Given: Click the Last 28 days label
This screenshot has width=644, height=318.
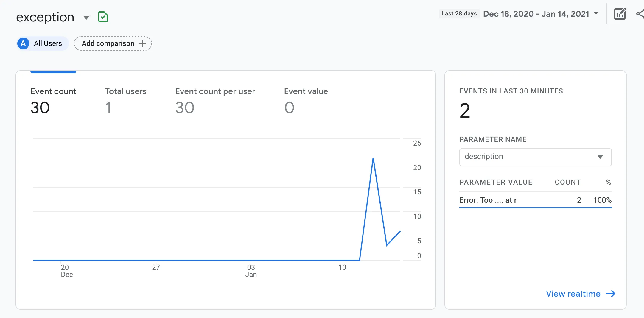Looking at the screenshot, I should [459, 14].
